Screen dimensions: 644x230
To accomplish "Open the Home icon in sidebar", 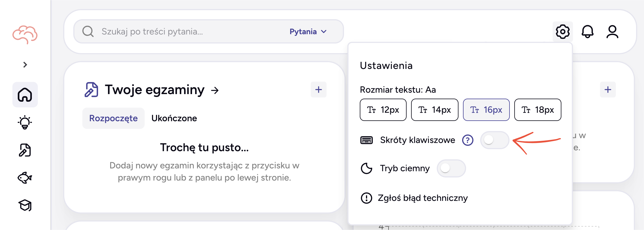I will click(25, 95).
